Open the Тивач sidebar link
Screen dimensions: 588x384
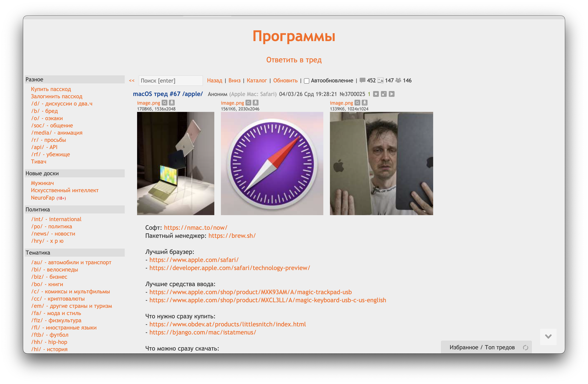(x=39, y=162)
